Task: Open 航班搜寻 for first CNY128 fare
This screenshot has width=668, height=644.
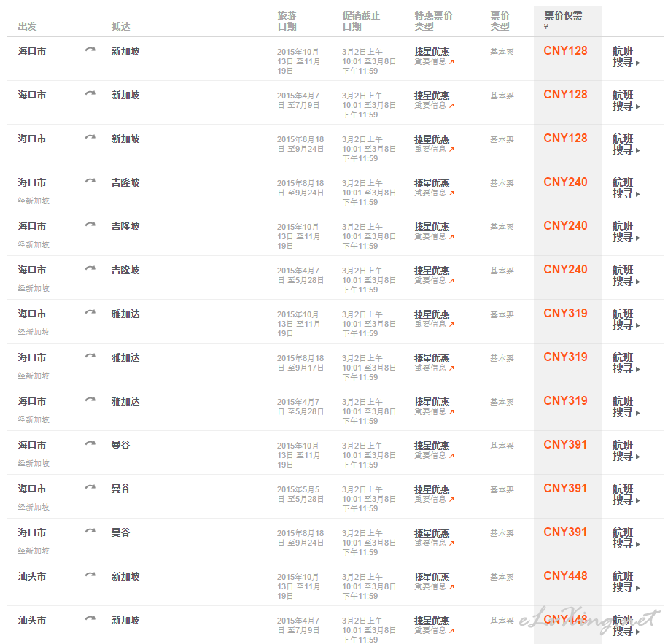Action: [626, 57]
